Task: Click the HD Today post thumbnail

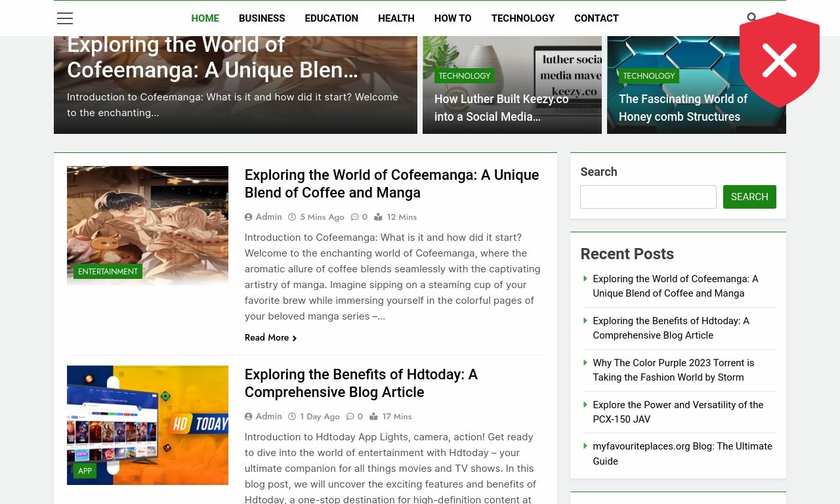Action: [148, 425]
